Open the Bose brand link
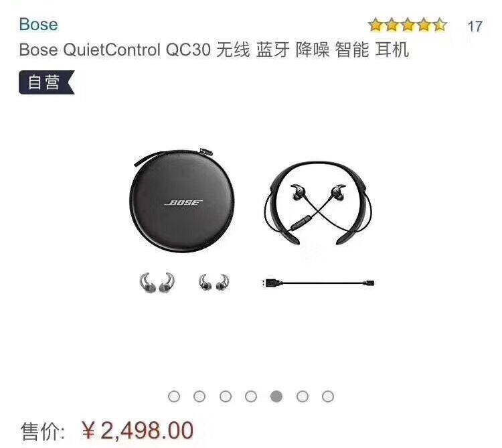The height and width of the screenshot is (448, 502). click(x=38, y=24)
